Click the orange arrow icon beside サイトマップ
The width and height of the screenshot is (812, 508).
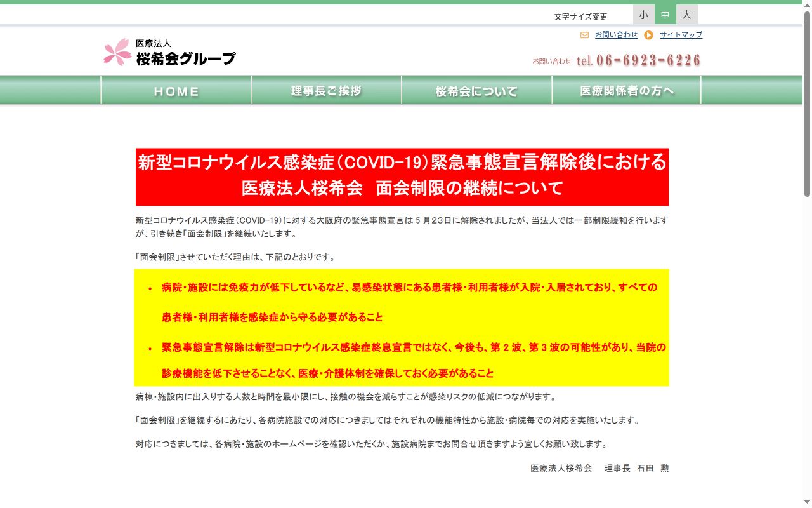(x=648, y=35)
